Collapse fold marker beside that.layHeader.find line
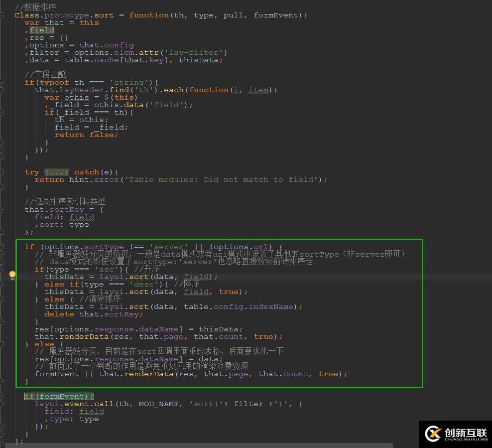The image size is (492, 448). click(x=1, y=90)
